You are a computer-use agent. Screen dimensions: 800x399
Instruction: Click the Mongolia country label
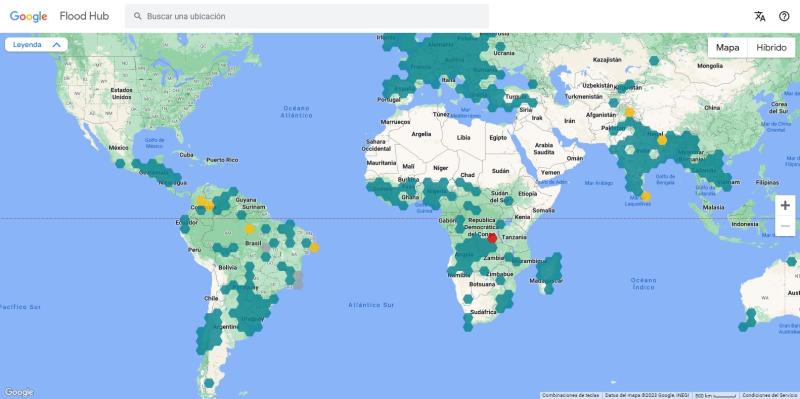[710, 66]
